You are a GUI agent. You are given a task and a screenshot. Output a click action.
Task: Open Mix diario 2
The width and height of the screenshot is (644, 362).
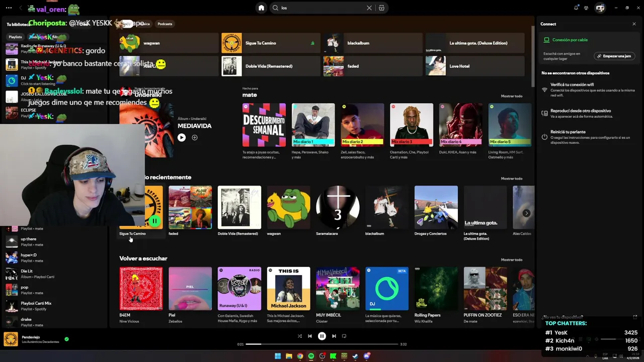362,131
